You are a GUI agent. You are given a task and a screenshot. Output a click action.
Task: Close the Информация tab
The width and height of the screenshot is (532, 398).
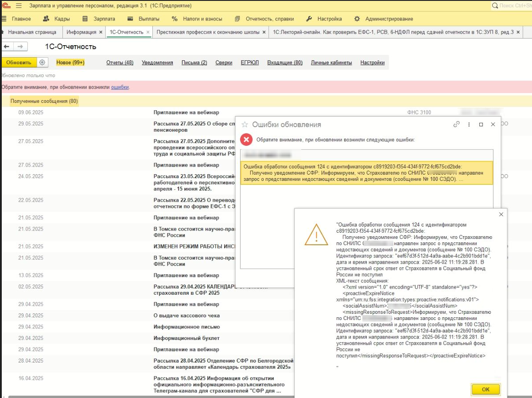click(x=101, y=32)
